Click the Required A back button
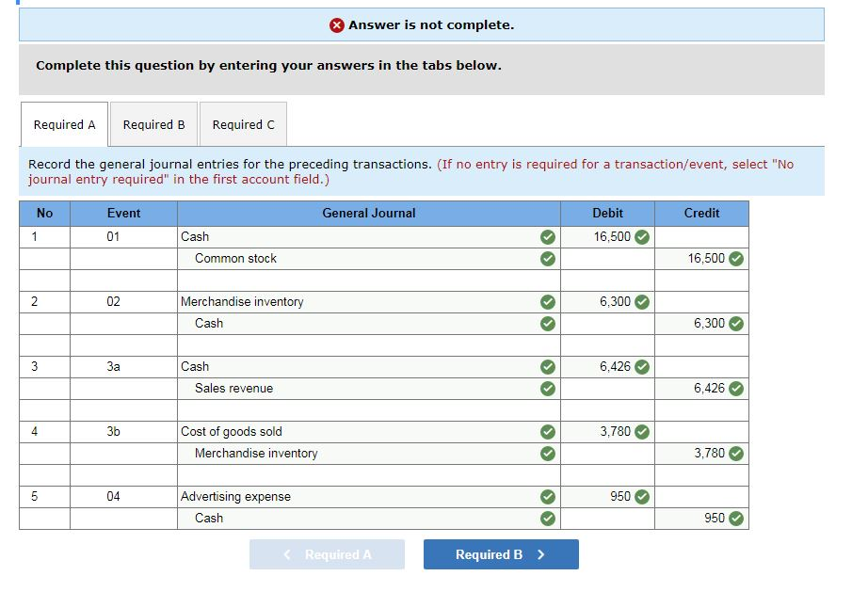 point(327,554)
